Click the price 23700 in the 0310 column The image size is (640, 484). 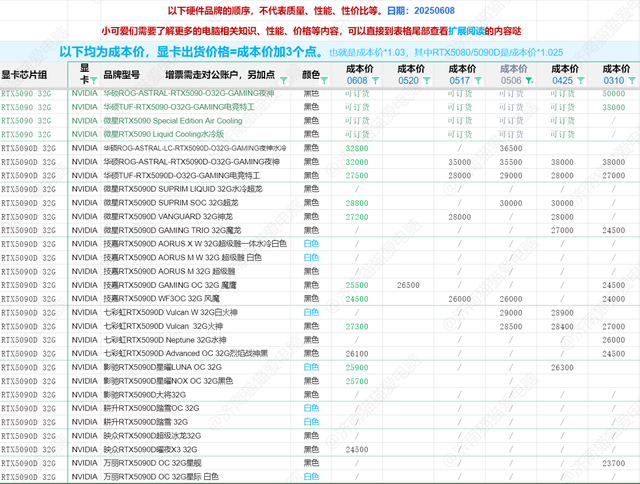pos(614,463)
